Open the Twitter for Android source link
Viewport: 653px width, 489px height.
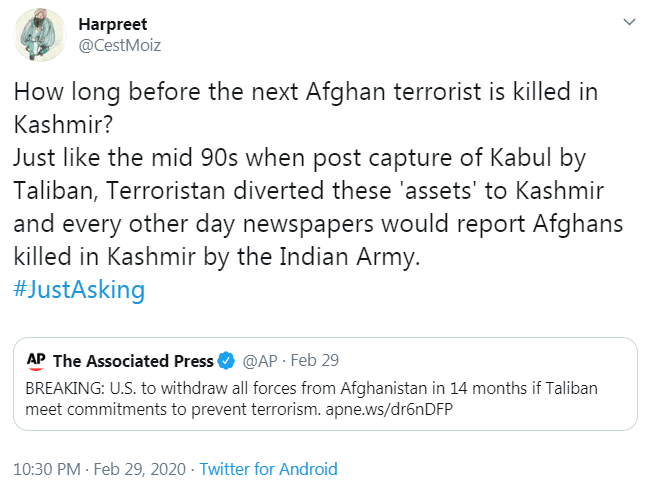[269, 468]
